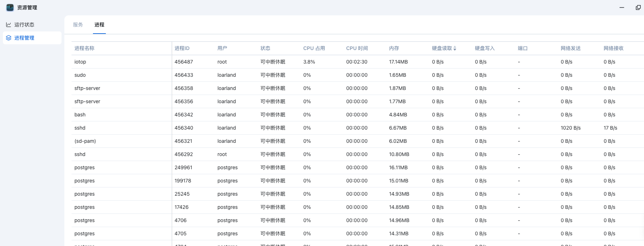Sort by the 内存 column header

(394, 48)
